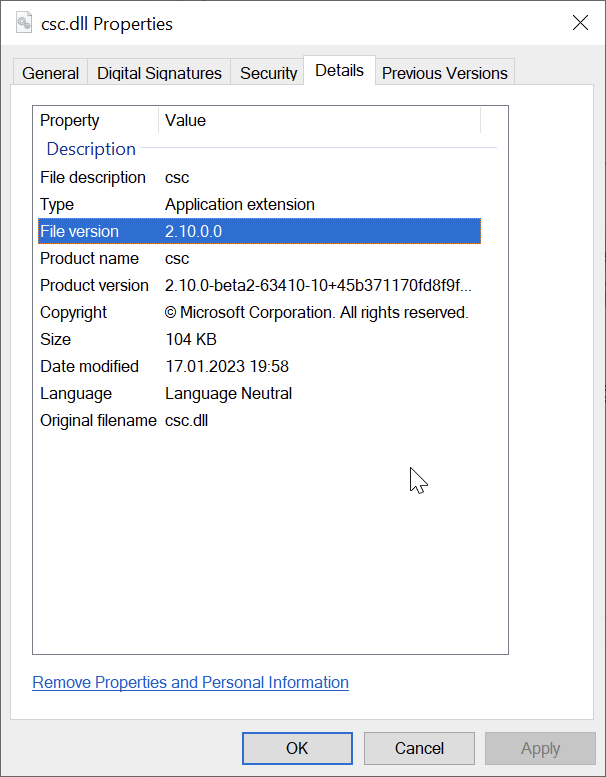Click the Value column header

coord(320,120)
